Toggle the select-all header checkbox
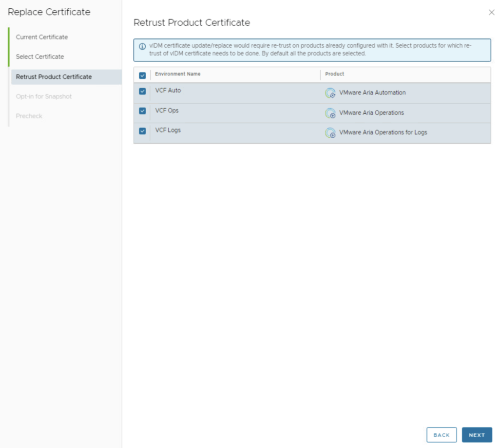Image resolution: width=499 pixels, height=448 pixels. [142, 75]
